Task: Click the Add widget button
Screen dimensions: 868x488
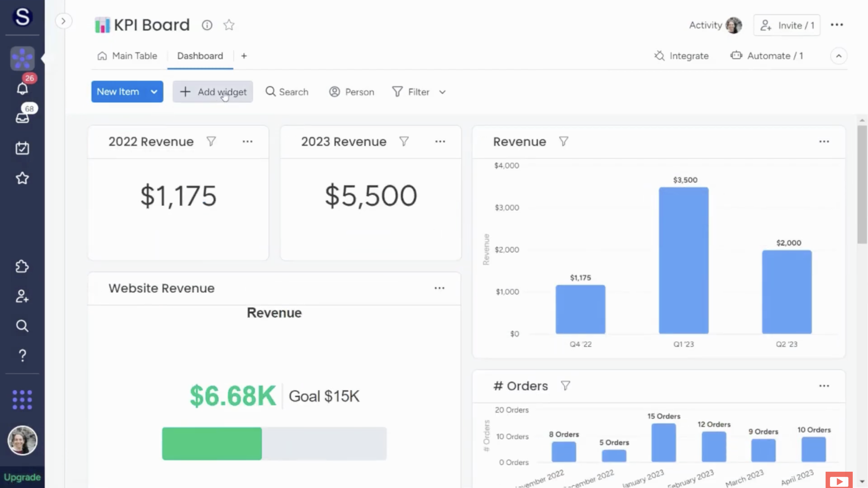Action: pos(213,92)
